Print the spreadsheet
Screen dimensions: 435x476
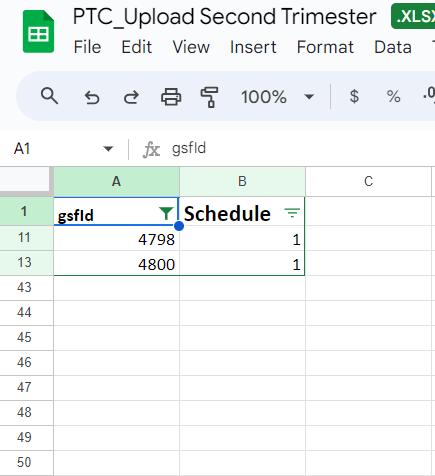[171, 97]
